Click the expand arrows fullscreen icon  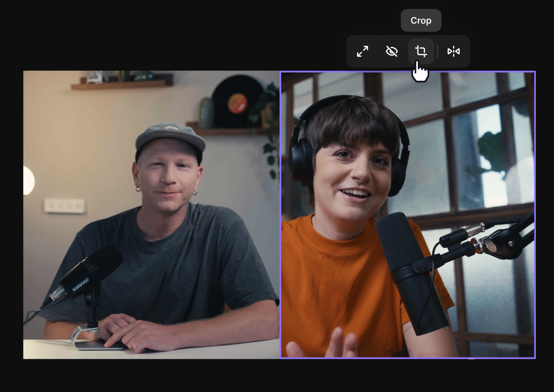[x=363, y=51]
